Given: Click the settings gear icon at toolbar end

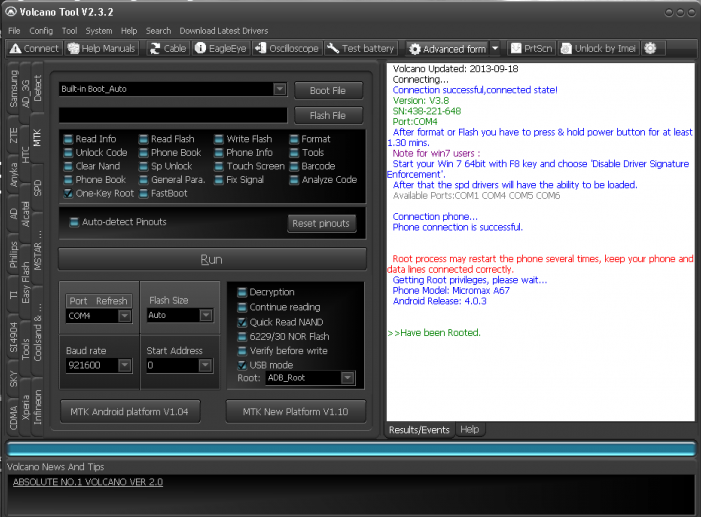Looking at the screenshot, I should coord(650,48).
